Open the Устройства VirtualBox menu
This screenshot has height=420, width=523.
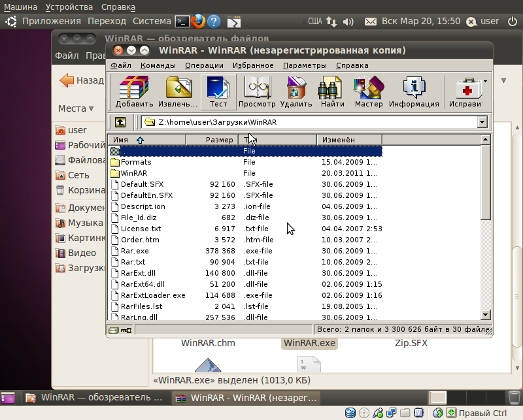pyautogui.click(x=69, y=7)
